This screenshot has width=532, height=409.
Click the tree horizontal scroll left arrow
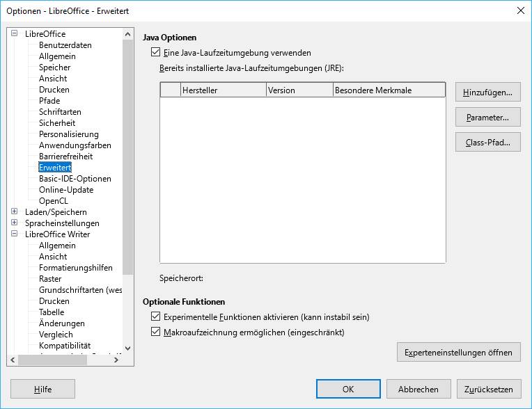tap(13, 360)
